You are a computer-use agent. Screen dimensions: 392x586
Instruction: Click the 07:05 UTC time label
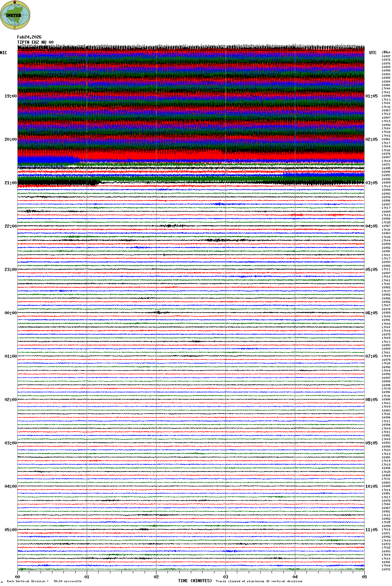(x=371, y=356)
